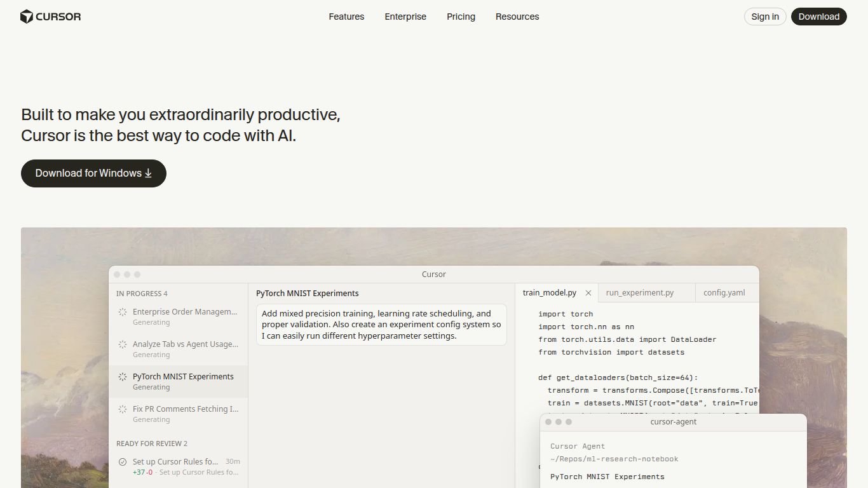Click spinner icon beside Fix PR Comments

coord(123,409)
